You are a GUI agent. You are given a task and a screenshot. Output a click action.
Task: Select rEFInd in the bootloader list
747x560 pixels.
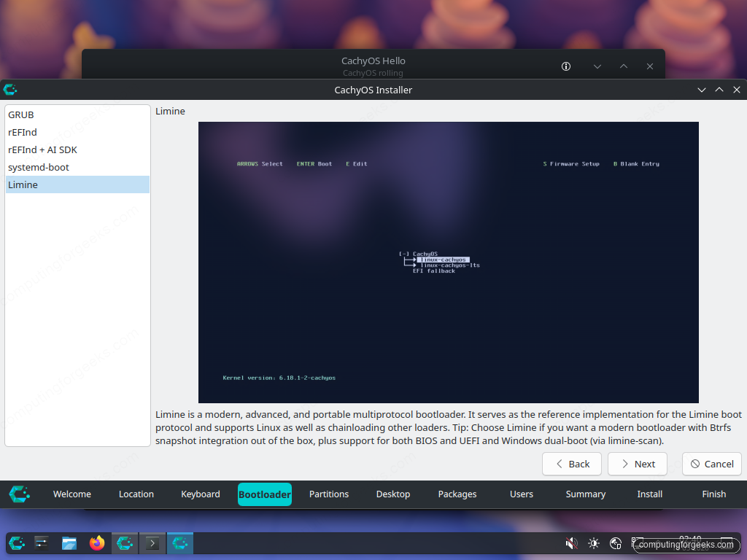tap(77, 133)
